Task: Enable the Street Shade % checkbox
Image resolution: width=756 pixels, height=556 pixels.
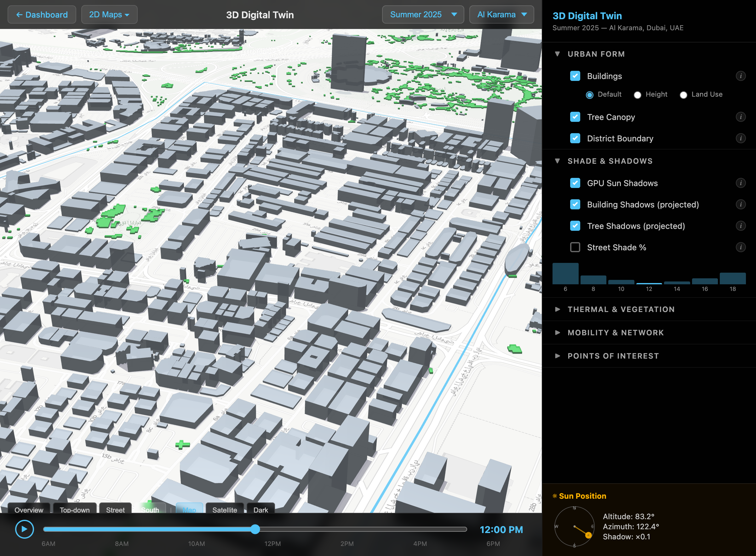Action: [x=575, y=247]
